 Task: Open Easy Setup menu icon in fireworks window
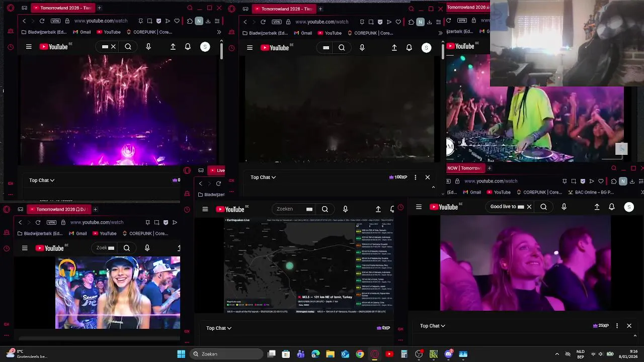[217, 21]
